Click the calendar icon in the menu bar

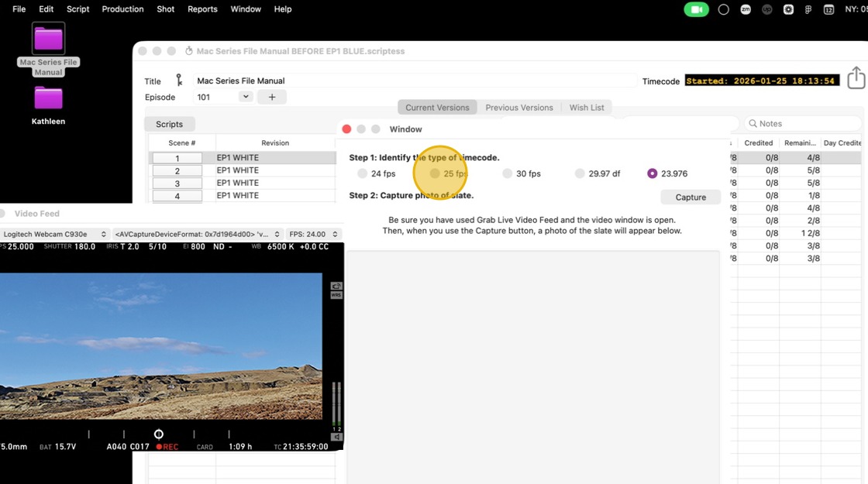pyautogui.click(x=828, y=9)
